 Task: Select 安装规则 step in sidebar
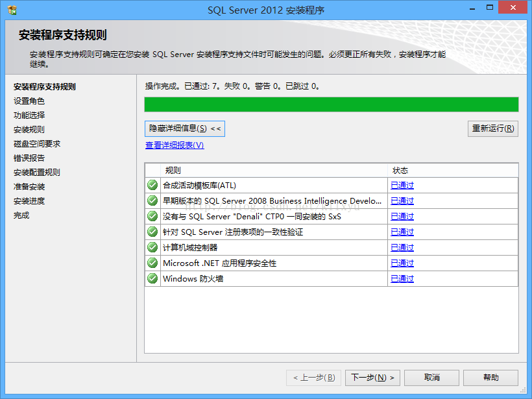tap(29, 130)
